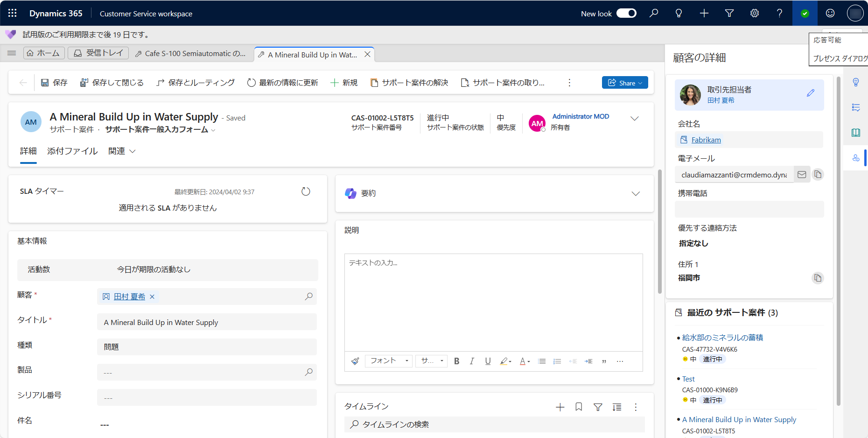
Task: Click 新規 new record button
Action: pyautogui.click(x=344, y=83)
